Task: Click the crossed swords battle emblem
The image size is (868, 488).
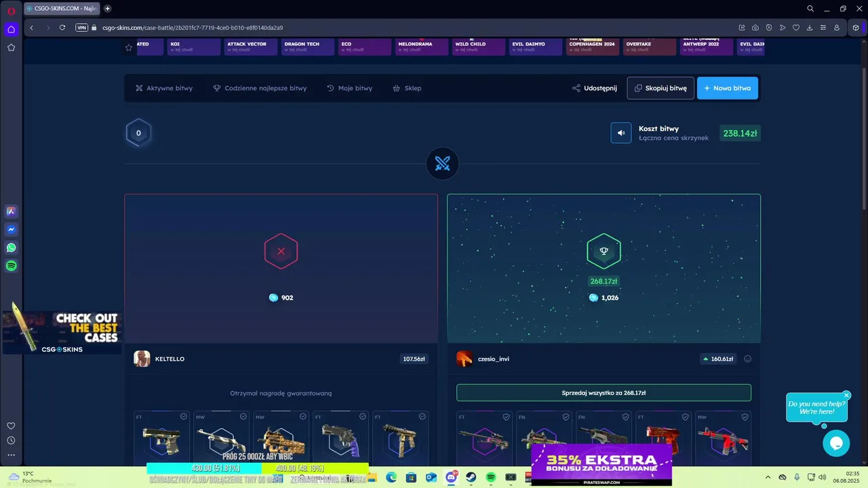Action: click(x=442, y=163)
